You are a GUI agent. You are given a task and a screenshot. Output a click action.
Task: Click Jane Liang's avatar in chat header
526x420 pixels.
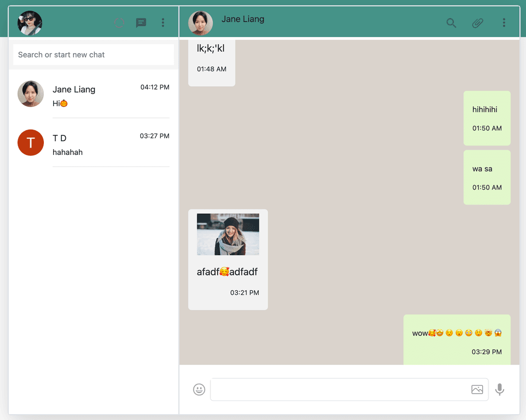pyautogui.click(x=201, y=23)
